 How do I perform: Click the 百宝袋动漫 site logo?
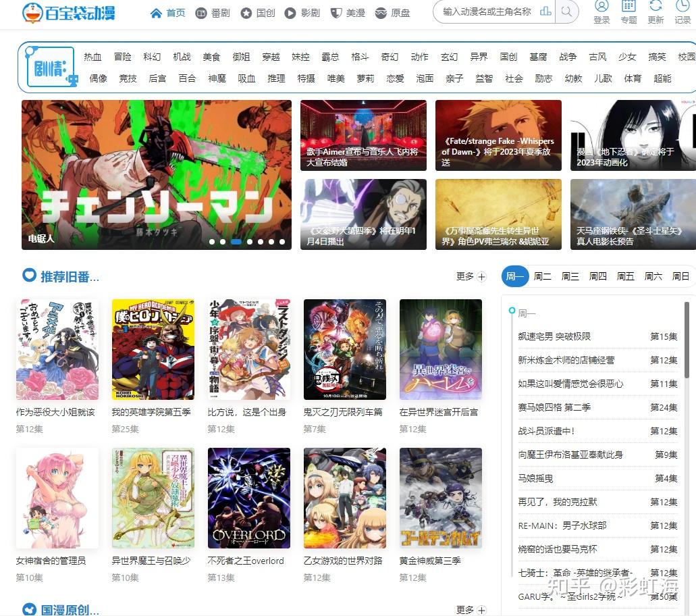[69, 12]
